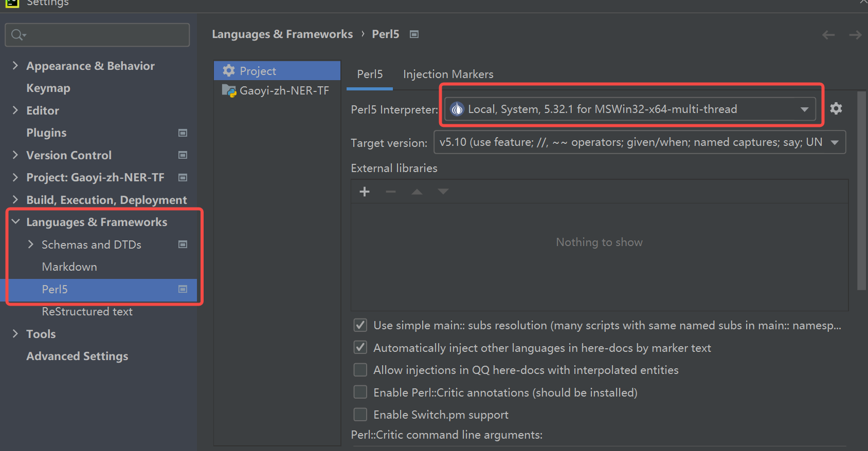Click the gear icon next to Perl5 Interpreter
Image resolution: width=868 pixels, height=451 pixels.
836,108
